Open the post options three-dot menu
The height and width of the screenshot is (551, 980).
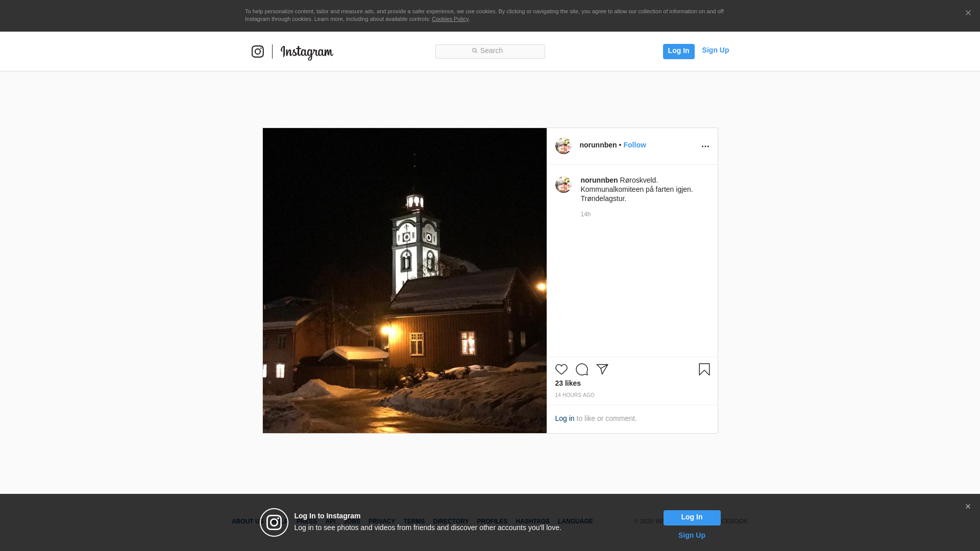pyautogui.click(x=705, y=146)
